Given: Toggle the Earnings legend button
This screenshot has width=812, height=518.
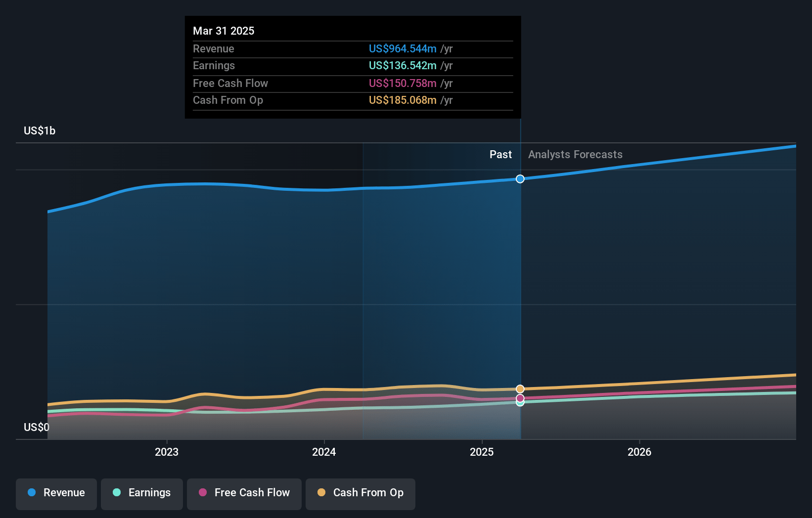Looking at the screenshot, I should [x=142, y=494].
